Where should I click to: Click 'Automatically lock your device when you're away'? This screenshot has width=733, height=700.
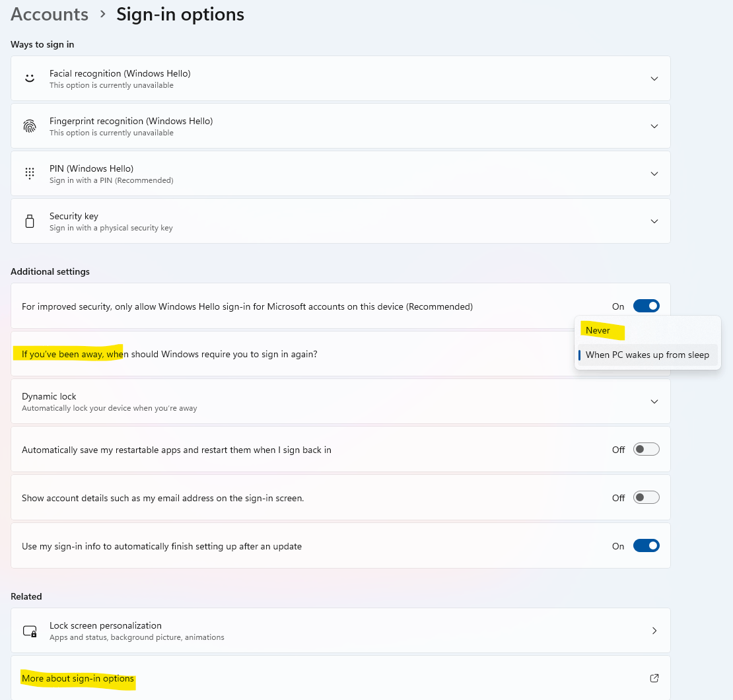(110, 408)
